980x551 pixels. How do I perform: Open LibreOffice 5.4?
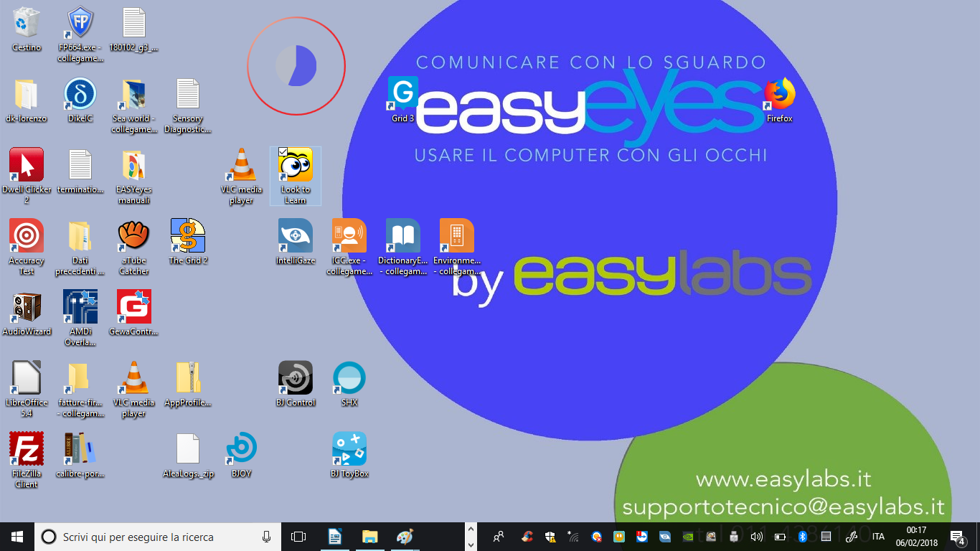pyautogui.click(x=27, y=390)
